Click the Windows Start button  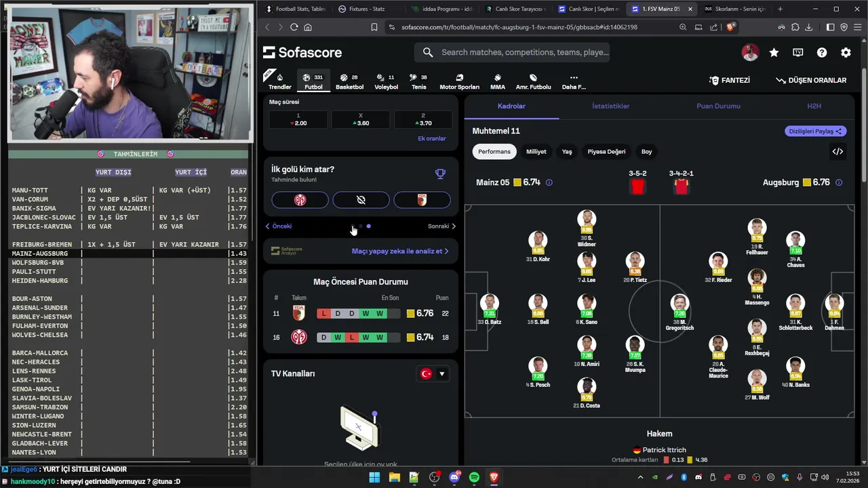[374, 477]
